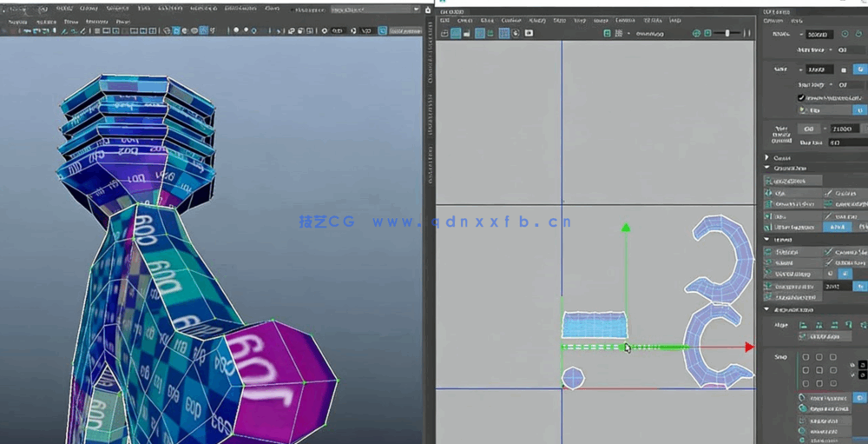Toggle the bottom-right checkbox in the Snap grid
This screenshot has height=444, width=868.
pos(833,383)
